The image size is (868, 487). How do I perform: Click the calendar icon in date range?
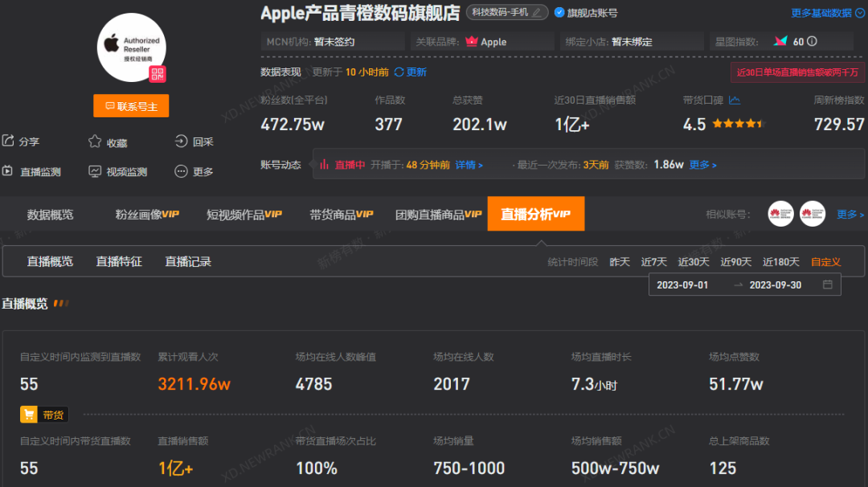click(828, 284)
